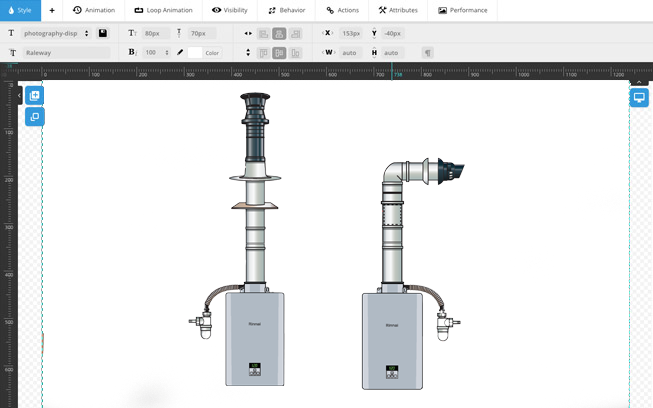This screenshot has height=408, width=653.
Task: Open desktop device preview button
Action: click(639, 98)
